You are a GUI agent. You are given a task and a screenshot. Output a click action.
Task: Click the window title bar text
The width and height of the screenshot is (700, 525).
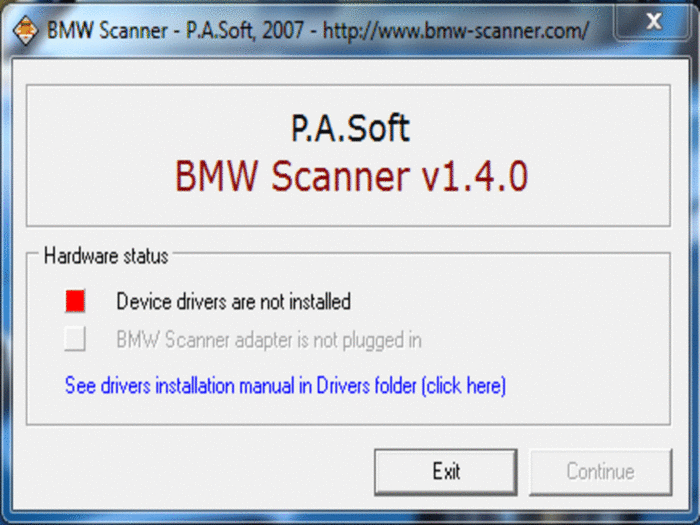tap(317, 30)
